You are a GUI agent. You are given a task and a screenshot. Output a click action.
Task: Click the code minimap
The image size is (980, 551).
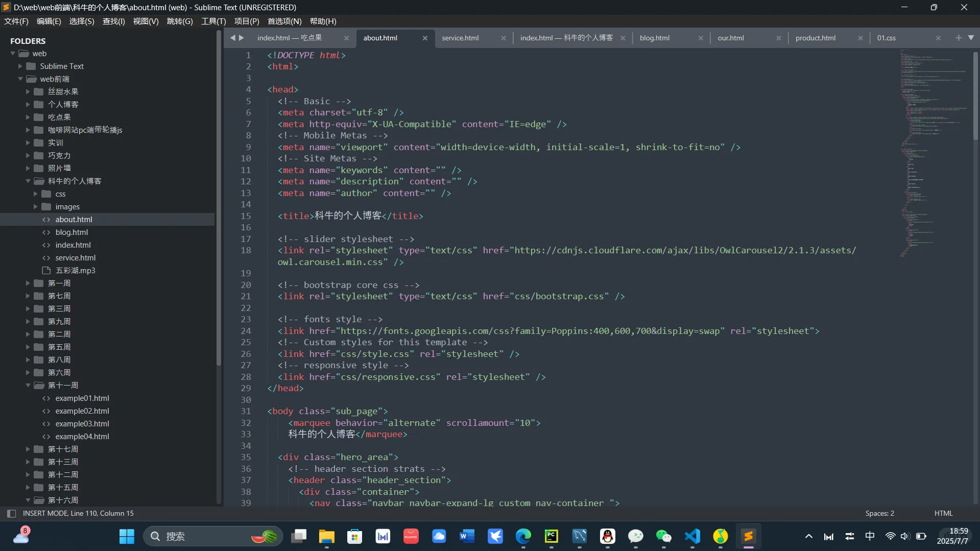(934, 153)
